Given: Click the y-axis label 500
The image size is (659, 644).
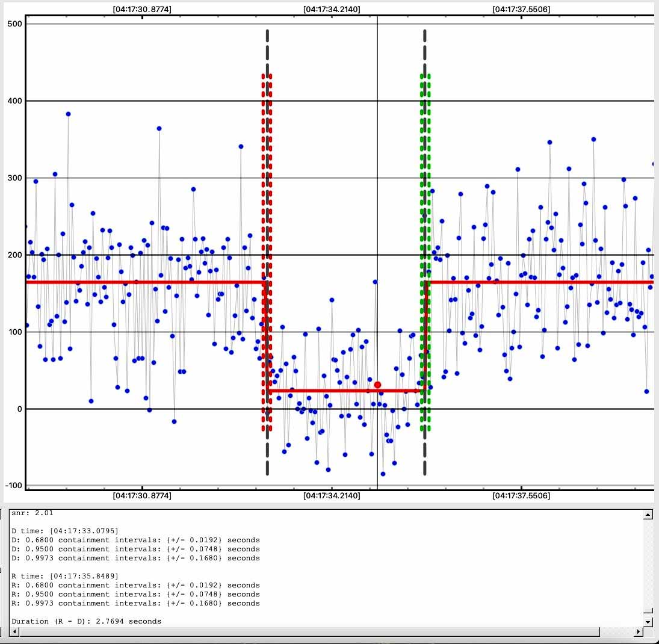Looking at the screenshot, I should 14,24.
